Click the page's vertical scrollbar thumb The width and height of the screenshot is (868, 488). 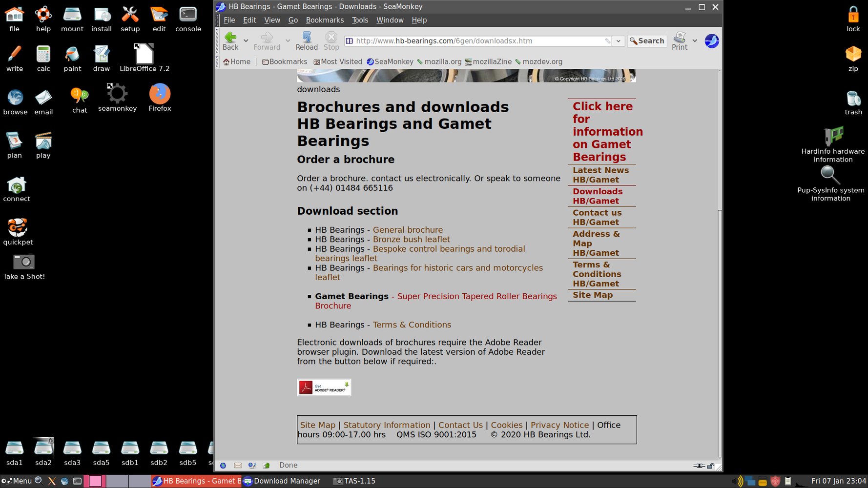(720, 332)
